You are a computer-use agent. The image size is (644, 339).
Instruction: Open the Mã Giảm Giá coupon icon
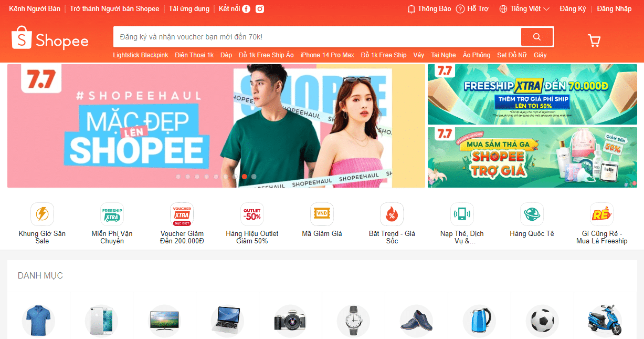pos(322,214)
